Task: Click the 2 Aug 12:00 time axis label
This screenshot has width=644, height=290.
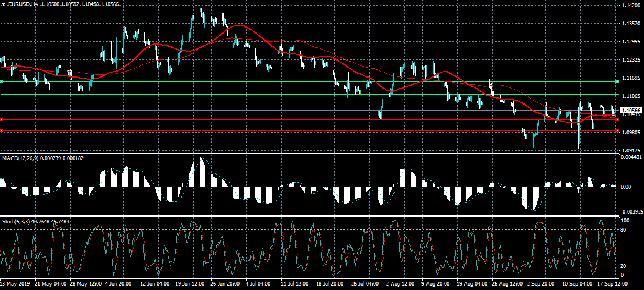Action: point(400,284)
